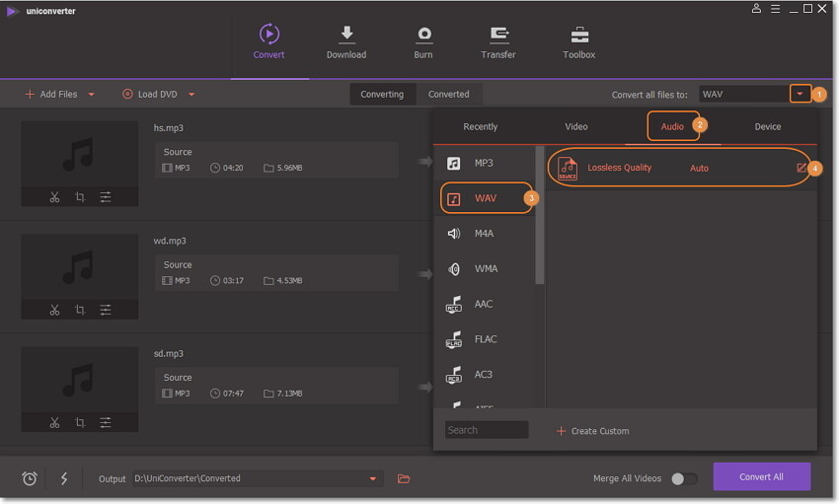This screenshot has height=504, width=839.
Task: Open effect settings for hs.mp3
Action: [106, 197]
